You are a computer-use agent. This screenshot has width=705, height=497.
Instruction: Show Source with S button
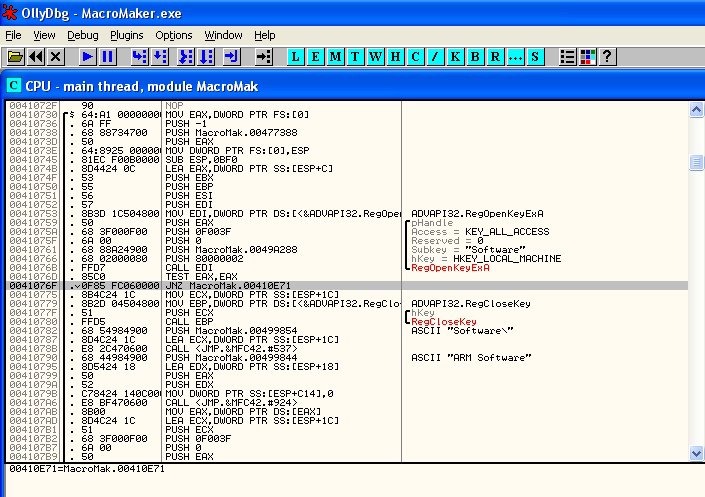point(535,57)
